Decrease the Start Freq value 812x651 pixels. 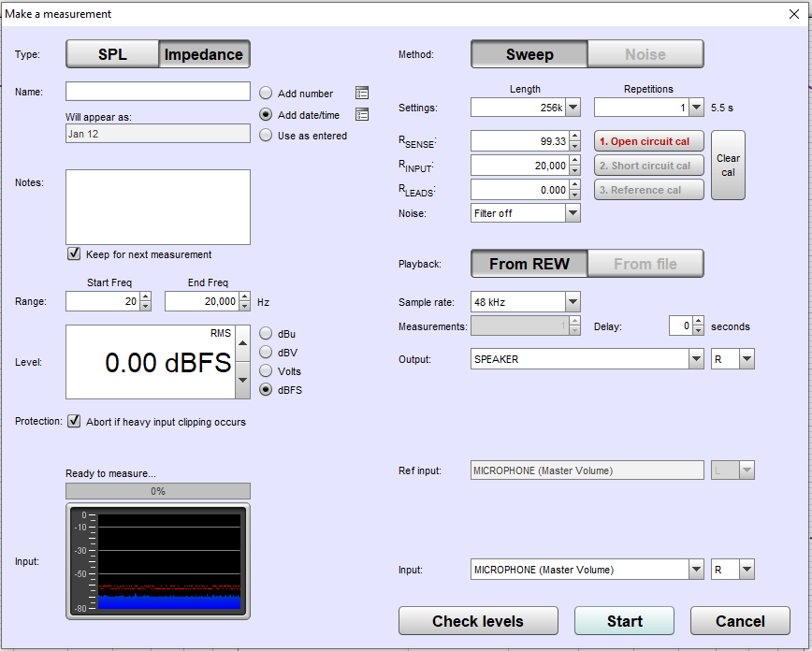(146, 306)
